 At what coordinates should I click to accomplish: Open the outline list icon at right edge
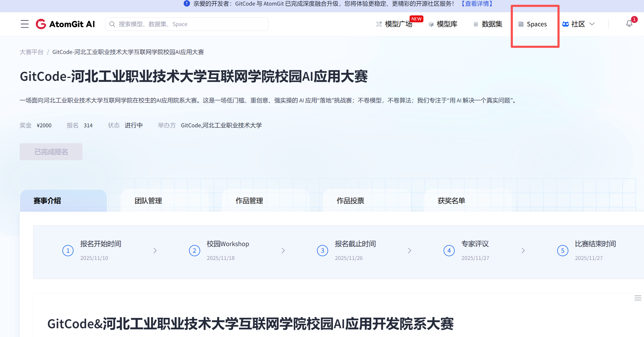tap(638, 298)
